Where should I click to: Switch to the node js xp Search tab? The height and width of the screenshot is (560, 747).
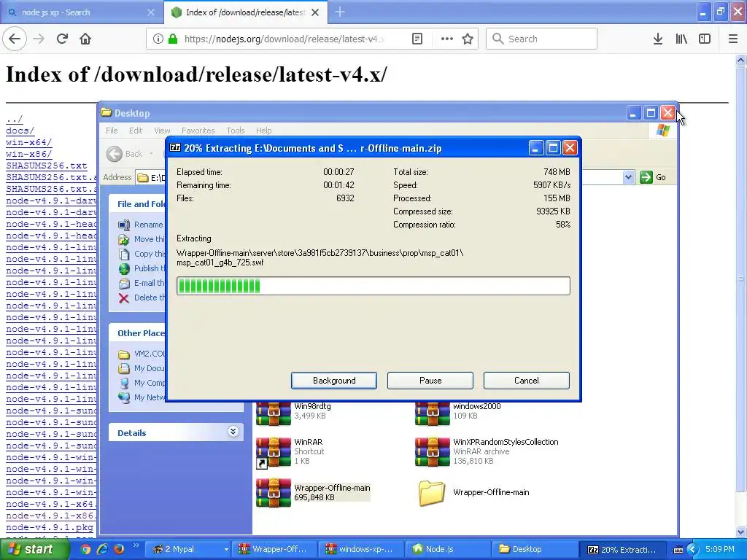point(81,12)
